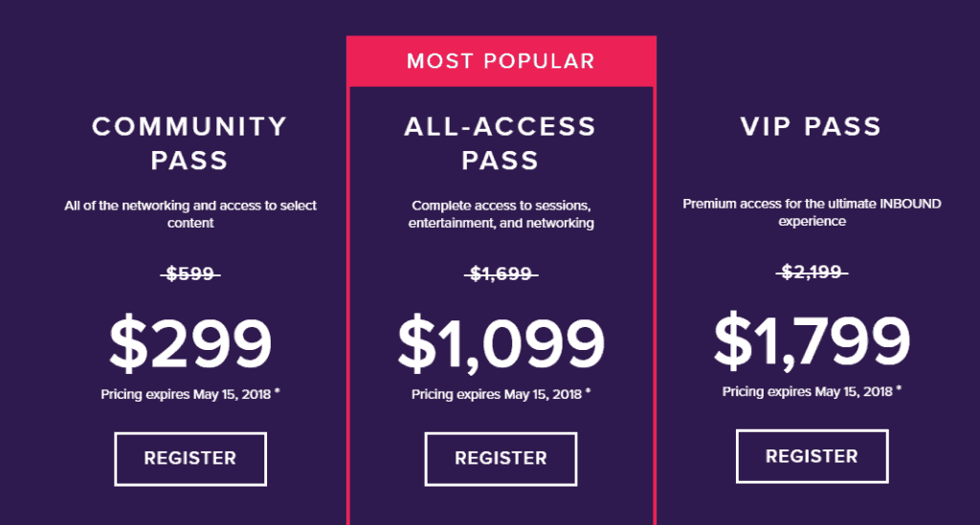Click the crossed-out $599 price
Viewport: 980px width, 525px height.
190,273
